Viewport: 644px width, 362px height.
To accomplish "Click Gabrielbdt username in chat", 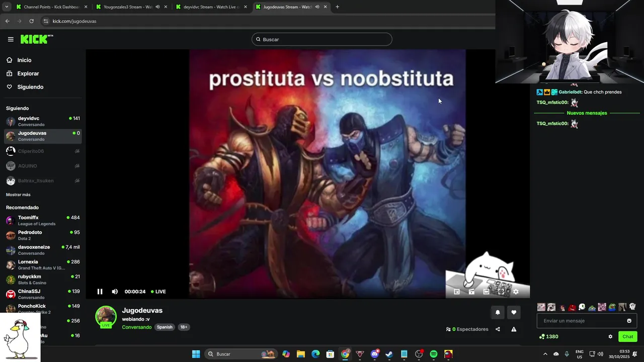I will 571,92.
